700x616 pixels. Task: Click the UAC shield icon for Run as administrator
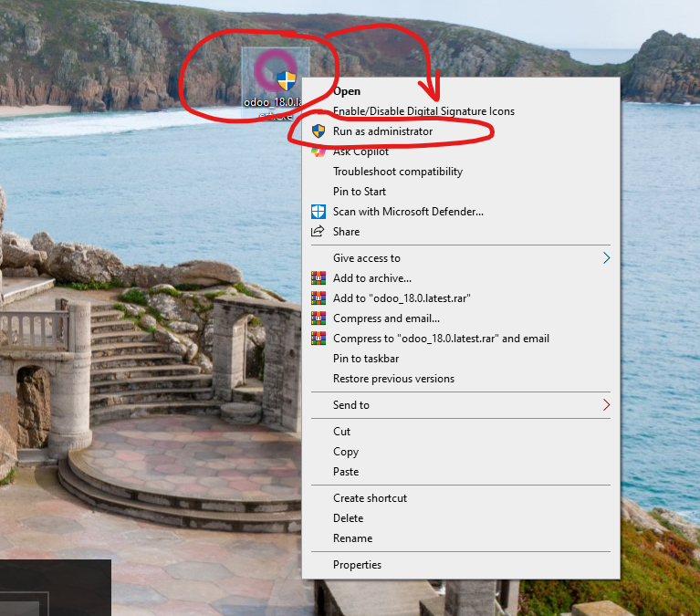click(x=318, y=131)
